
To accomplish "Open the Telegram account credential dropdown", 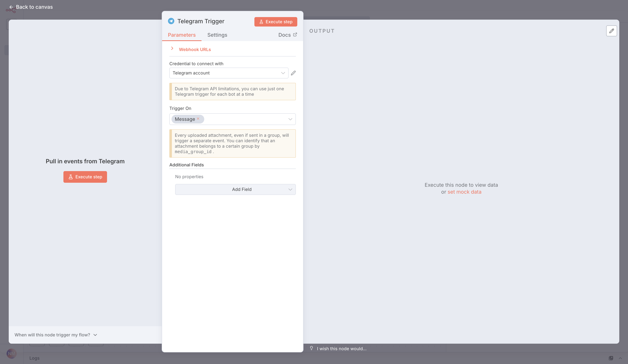I will coord(229,73).
